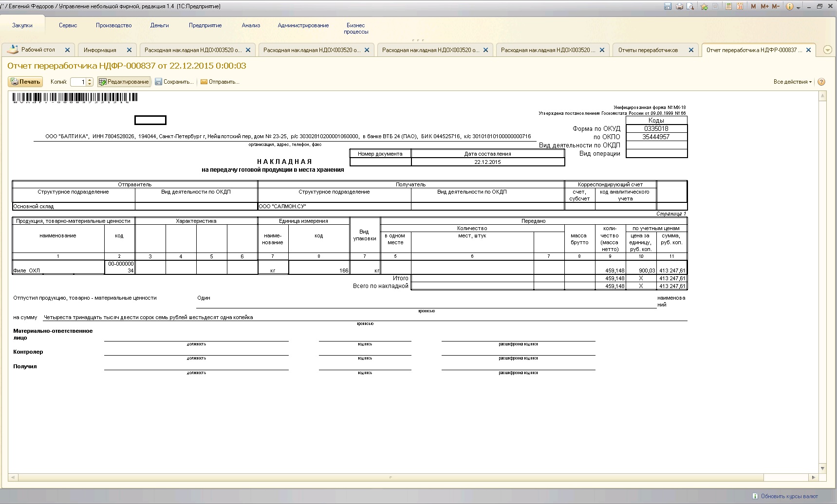Click the info icon beside Обновить курсы валют
Screen dimensions: 837x504
click(x=755, y=496)
